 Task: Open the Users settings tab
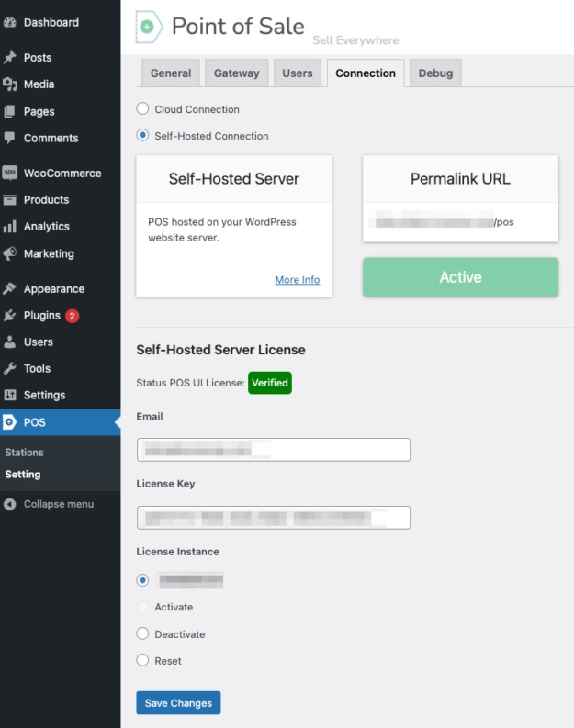click(x=298, y=73)
